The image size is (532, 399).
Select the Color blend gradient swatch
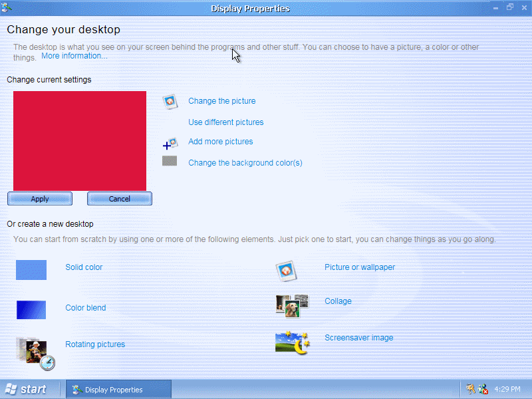[31, 310]
